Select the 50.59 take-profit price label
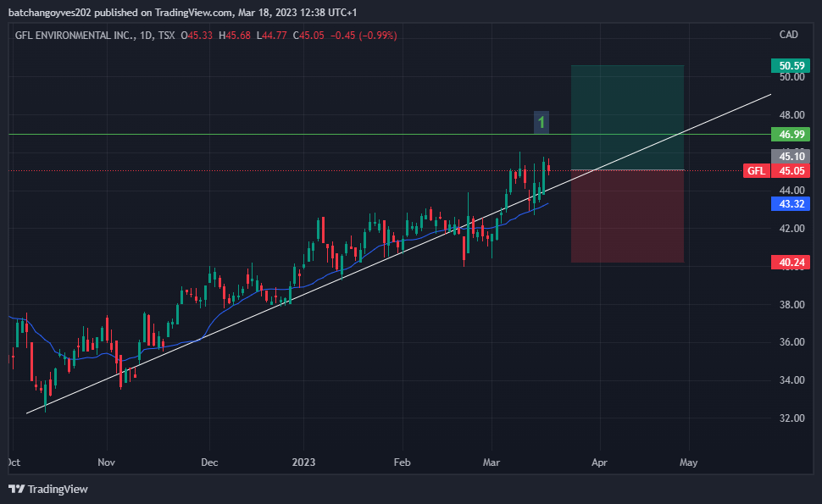Viewport: 822px width, 504px height. (x=791, y=65)
